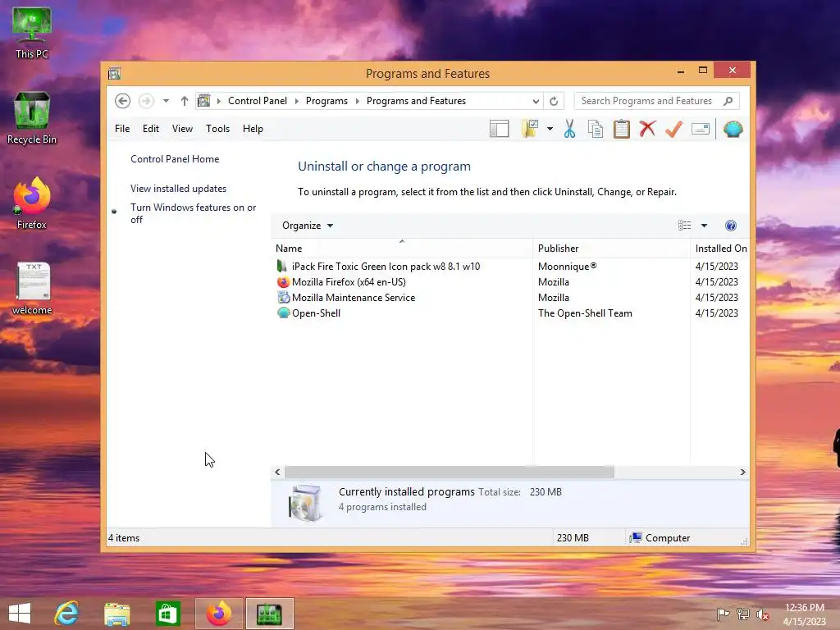Screen dimensions: 840x630
Task: Expand the arrow after Programs breadcrumb
Action: coord(358,101)
